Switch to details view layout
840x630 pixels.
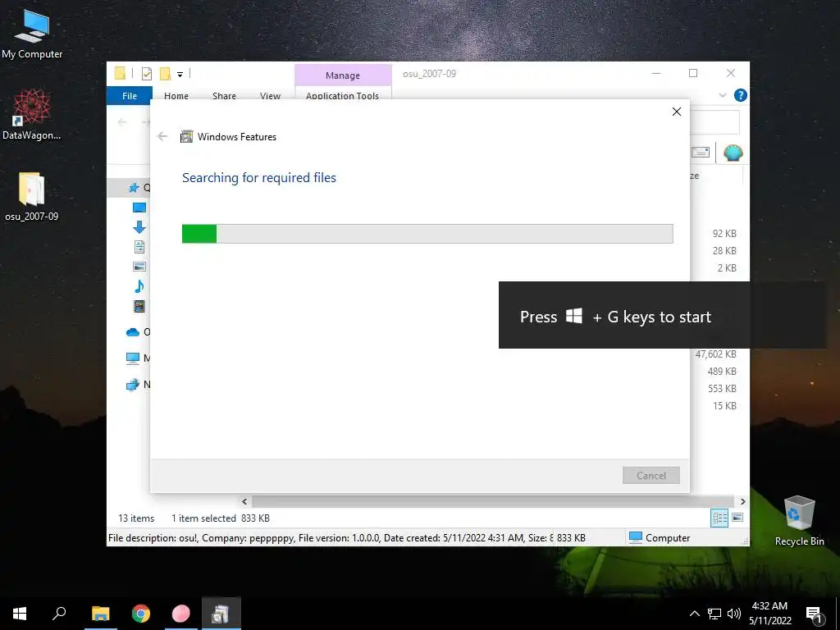point(719,518)
